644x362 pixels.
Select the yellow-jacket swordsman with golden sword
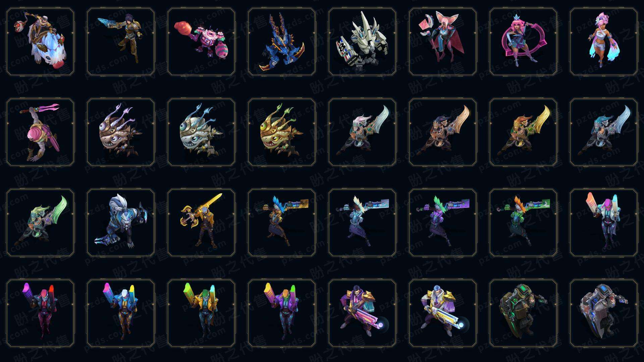coord(201,223)
